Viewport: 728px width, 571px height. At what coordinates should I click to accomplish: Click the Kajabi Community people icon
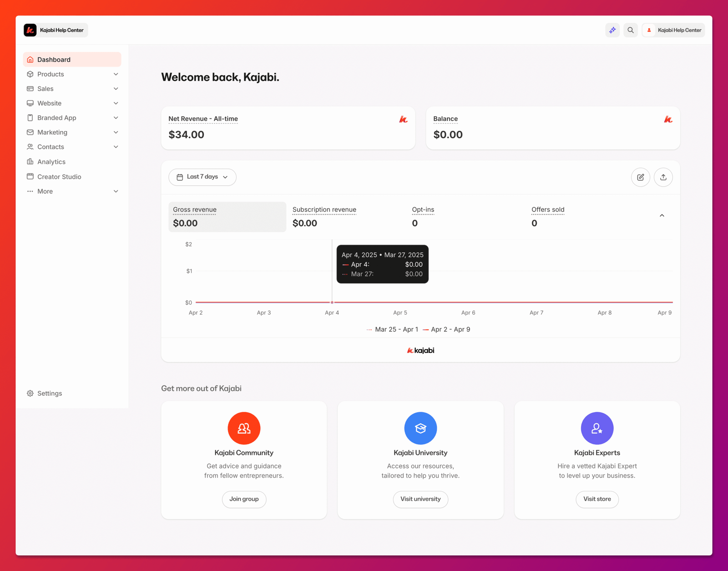pos(244,428)
